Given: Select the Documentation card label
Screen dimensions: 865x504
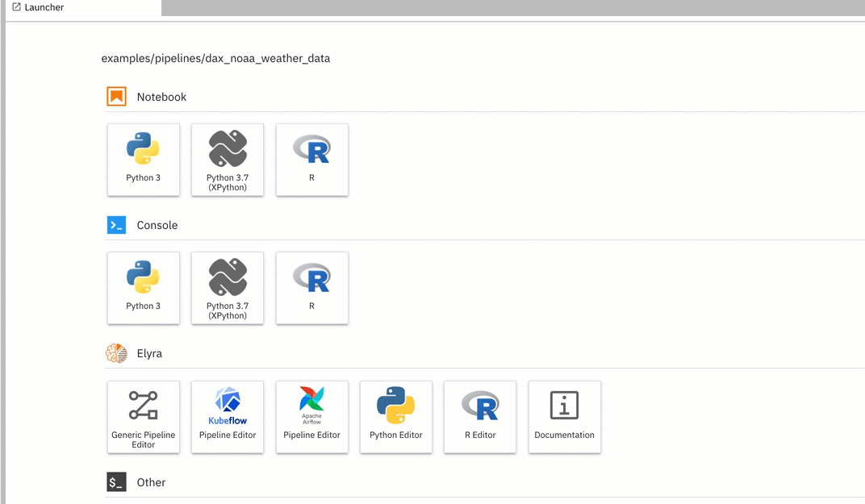Looking at the screenshot, I should [564, 435].
